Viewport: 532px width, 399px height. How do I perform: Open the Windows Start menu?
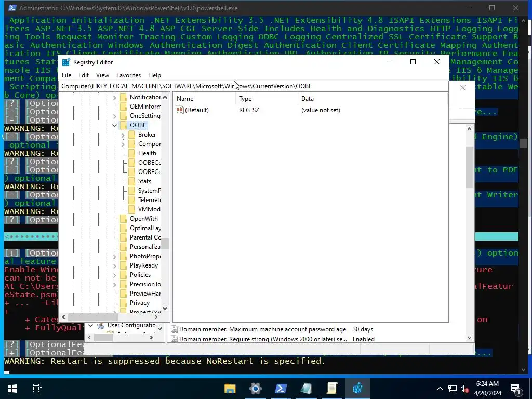click(12, 389)
